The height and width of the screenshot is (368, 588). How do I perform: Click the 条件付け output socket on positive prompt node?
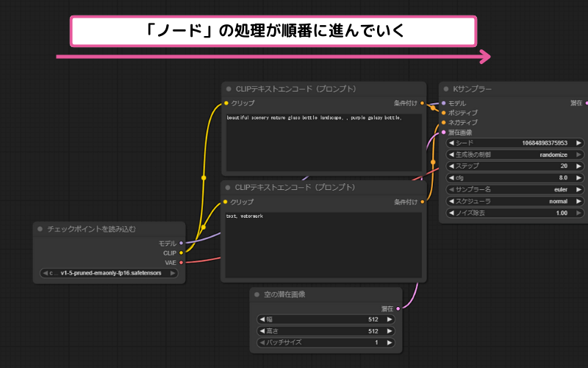point(422,103)
